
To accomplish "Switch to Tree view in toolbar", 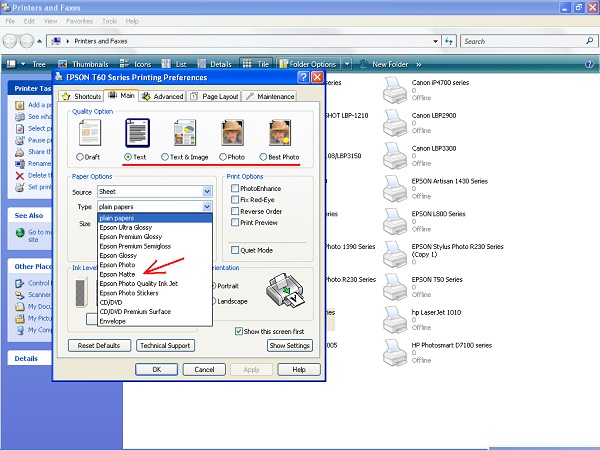I will click(x=39, y=64).
